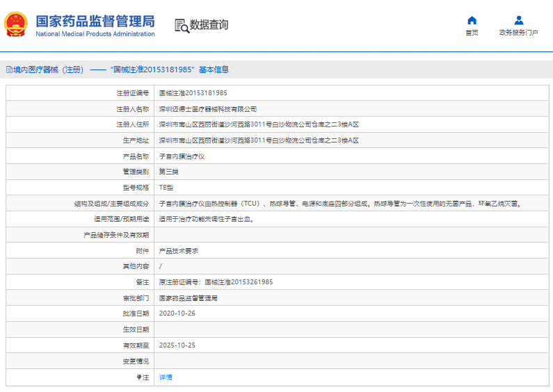Select the 型号规格 label

(136, 188)
